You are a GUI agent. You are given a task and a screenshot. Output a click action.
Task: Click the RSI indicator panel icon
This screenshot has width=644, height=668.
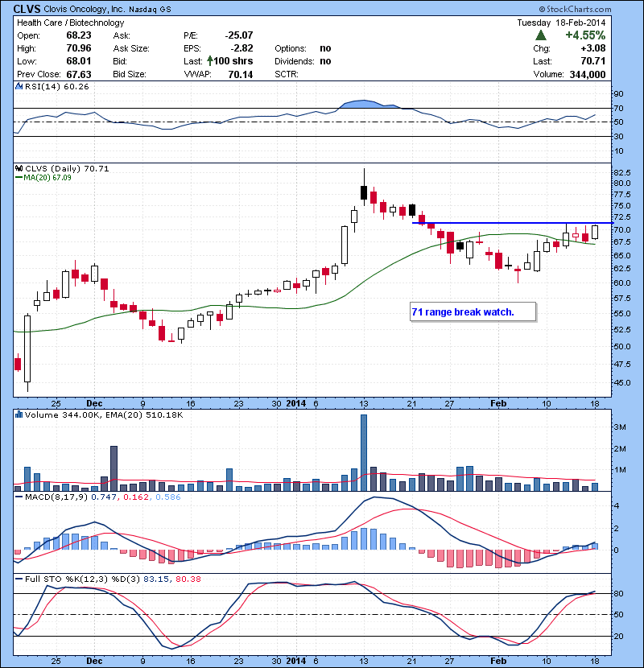tap(19, 86)
